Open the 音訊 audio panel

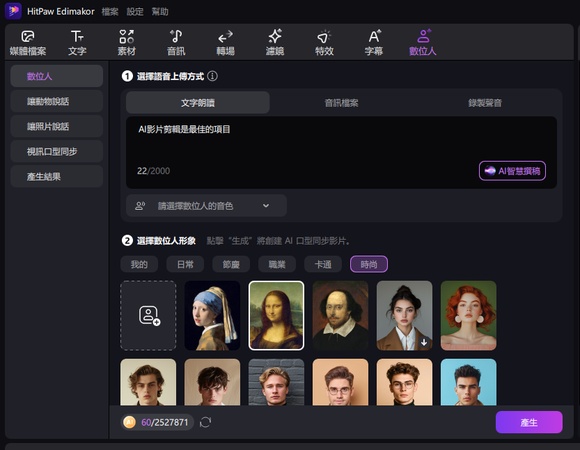pos(176,43)
